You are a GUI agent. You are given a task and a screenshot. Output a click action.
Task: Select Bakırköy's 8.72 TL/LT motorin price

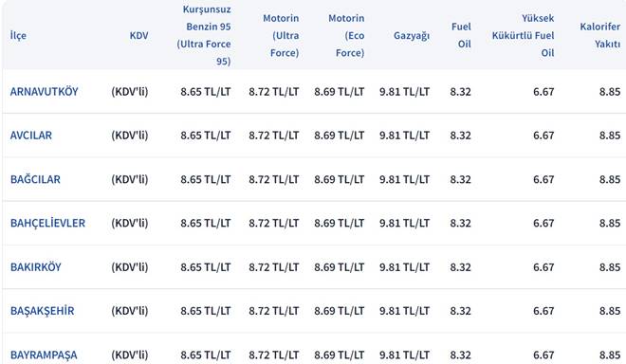coord(274,266)
